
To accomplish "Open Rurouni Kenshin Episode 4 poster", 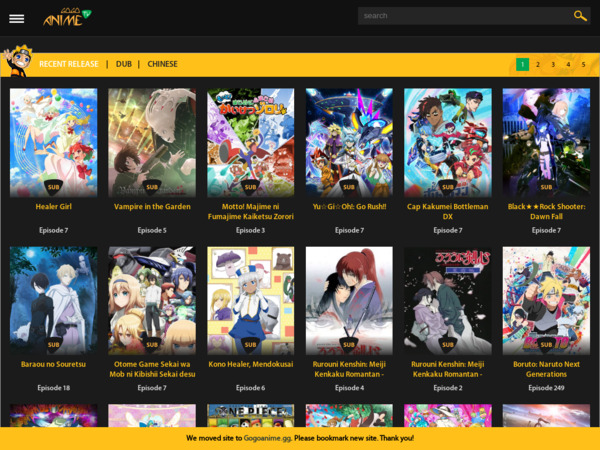I will 349,300.
